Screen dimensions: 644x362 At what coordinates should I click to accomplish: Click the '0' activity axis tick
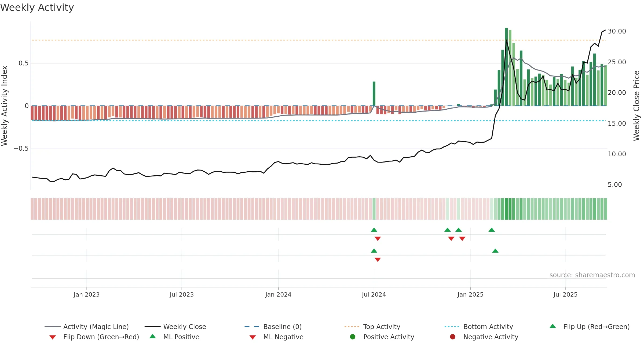pos(27,106)
